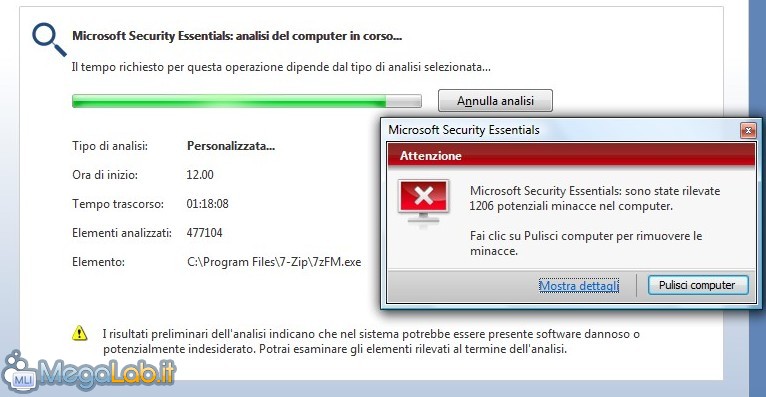Click the red monitor X warning icon
The image size is (766, 397).
[x=424, y=203]
